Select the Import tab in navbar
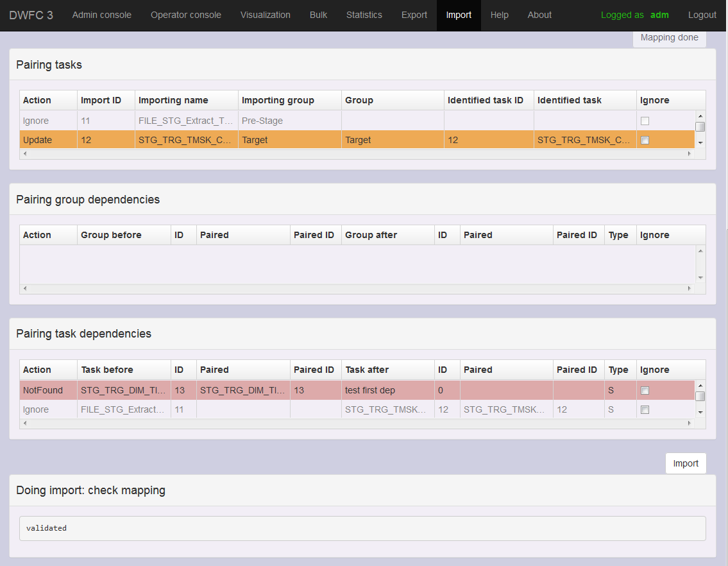This screenshot has width=728, height=566. click(x=459, y=15)
